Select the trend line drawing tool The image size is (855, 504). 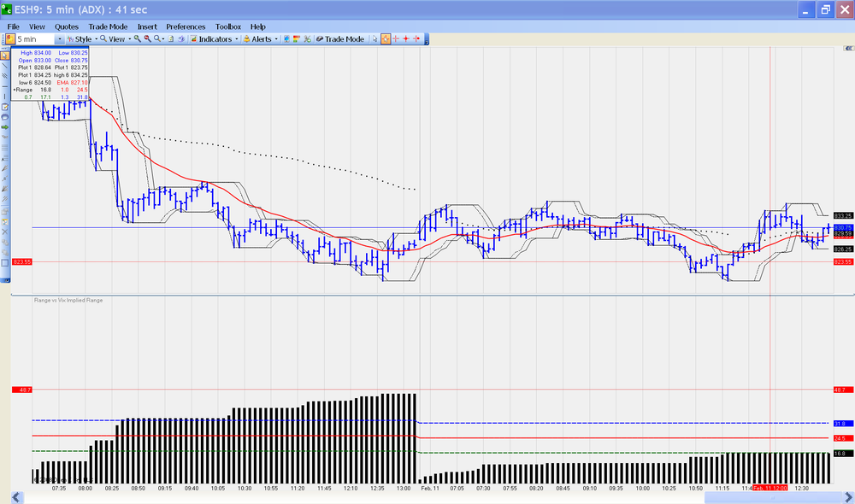pos(5,66)
